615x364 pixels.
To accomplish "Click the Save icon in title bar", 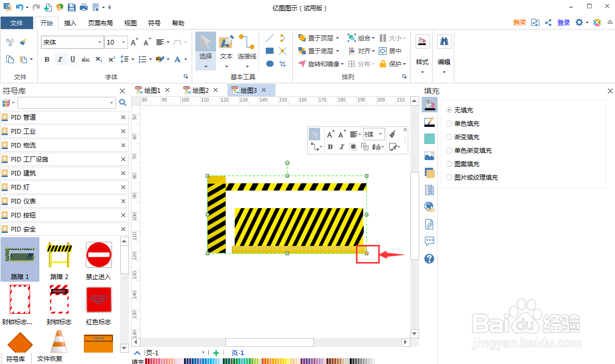I will tap(71, 7).
